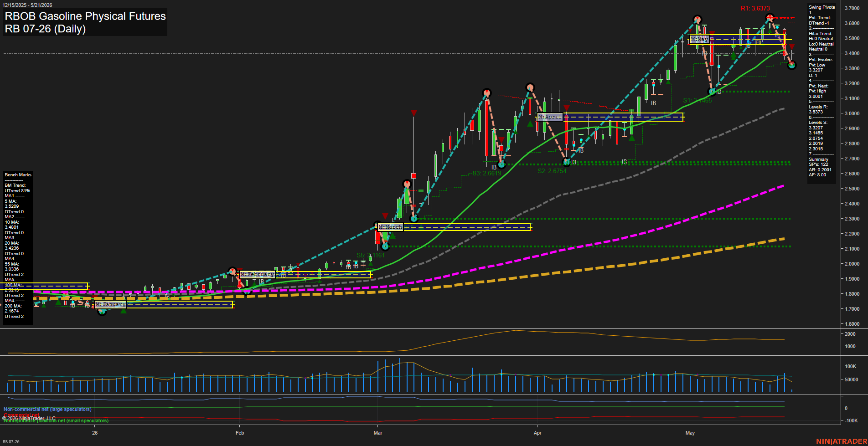
Task: Click the -100K COT axis label
Action: 851,420
